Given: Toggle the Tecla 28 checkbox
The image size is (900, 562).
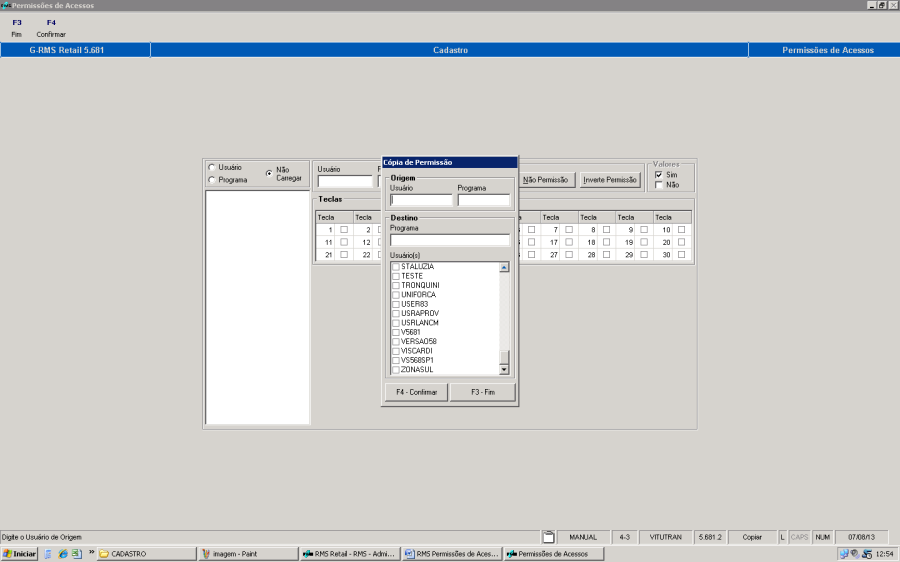Looking at the screenshot, I should click(606, 255).
